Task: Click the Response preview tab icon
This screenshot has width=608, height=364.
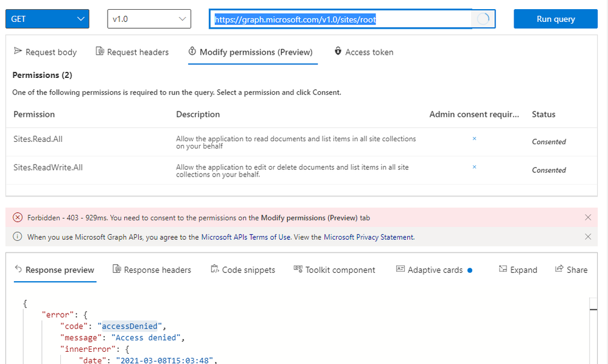Action: click(18, 270)
